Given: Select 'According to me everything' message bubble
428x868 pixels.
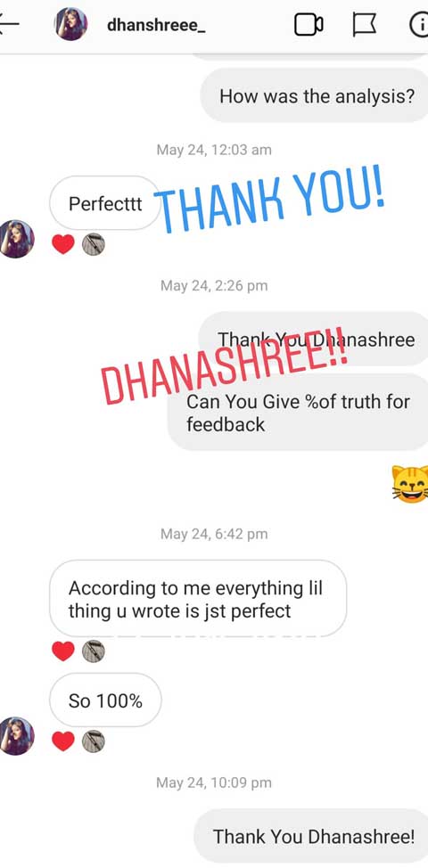Looking at the screenshot, I should [198, 598].
